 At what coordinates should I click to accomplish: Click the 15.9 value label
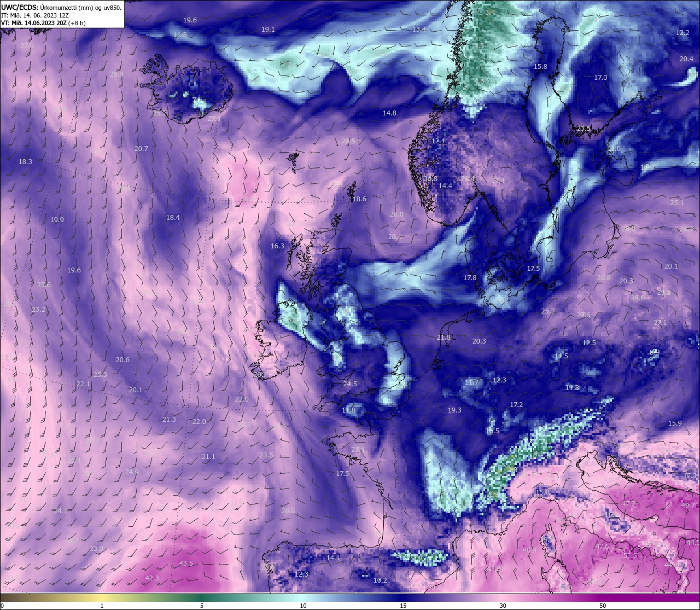675,423
